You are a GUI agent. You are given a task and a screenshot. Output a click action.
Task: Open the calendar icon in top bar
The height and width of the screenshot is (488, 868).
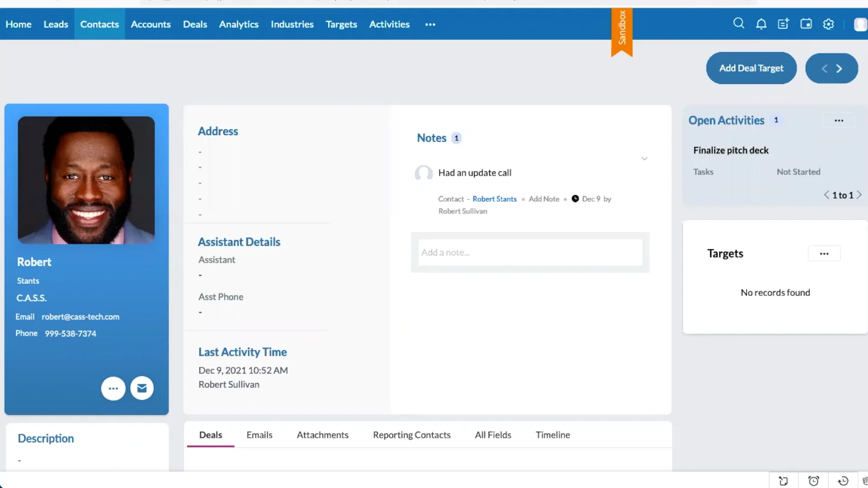click(806, 24)
